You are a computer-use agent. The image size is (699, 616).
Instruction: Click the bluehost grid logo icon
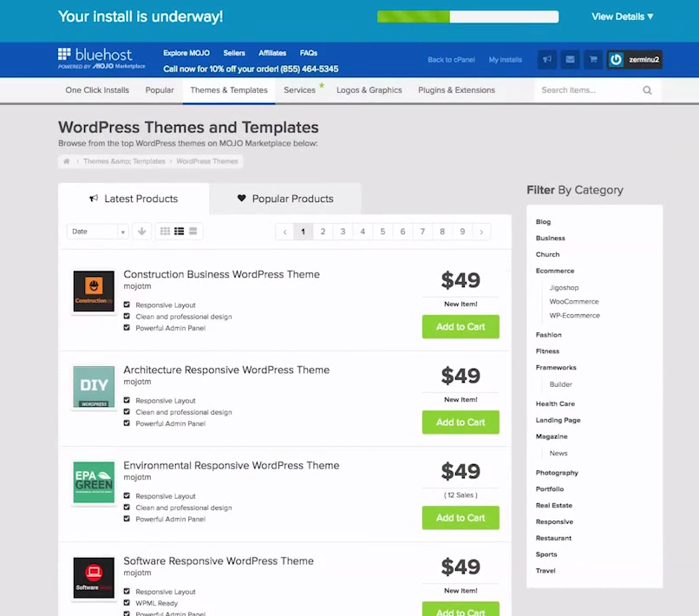64,54
